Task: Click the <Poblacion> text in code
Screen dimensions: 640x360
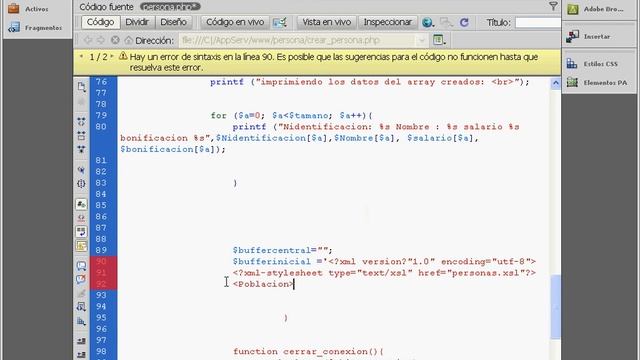Action: (263, 284)
